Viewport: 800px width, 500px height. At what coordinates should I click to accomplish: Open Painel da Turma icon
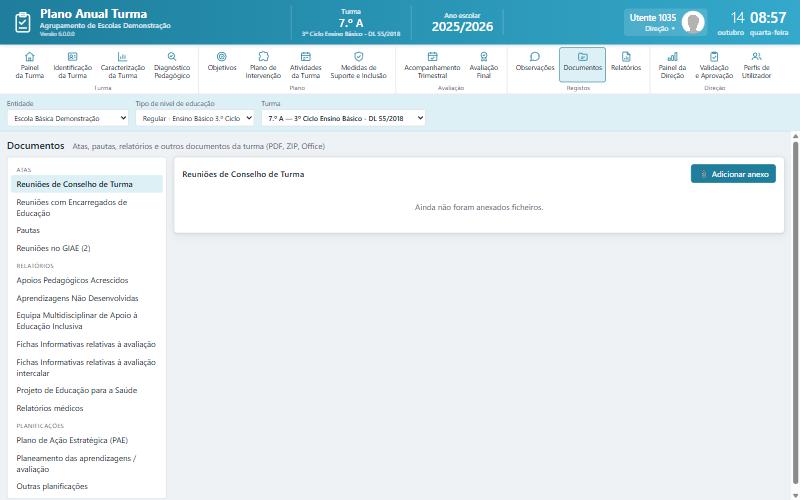pyautogui.click(x=30, y=57)
